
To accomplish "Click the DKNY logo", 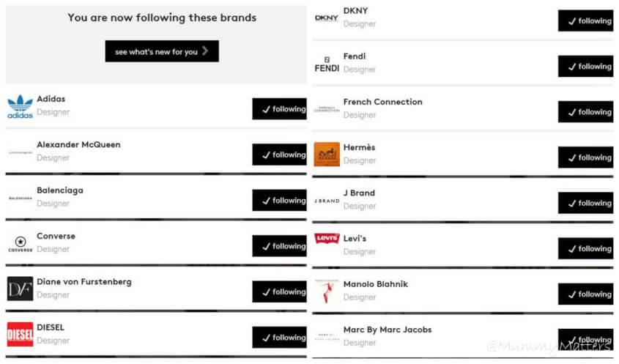I will click(x=327, y=18).
